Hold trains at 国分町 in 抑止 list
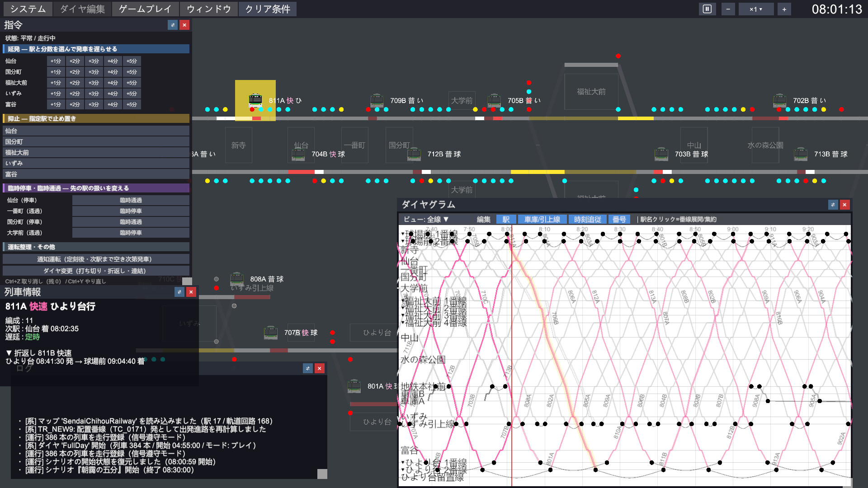Screen dimensions: 868x488 point(96,141)
